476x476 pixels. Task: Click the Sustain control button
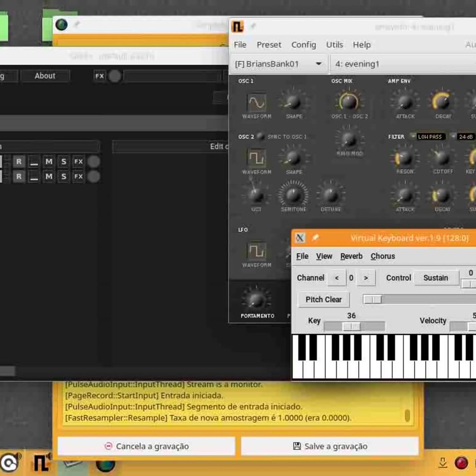pos(436,278)
